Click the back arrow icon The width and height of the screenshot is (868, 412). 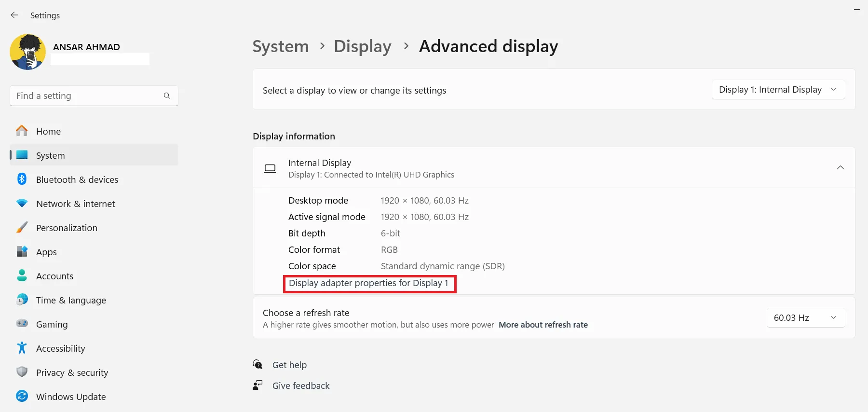tap(14, 15)
